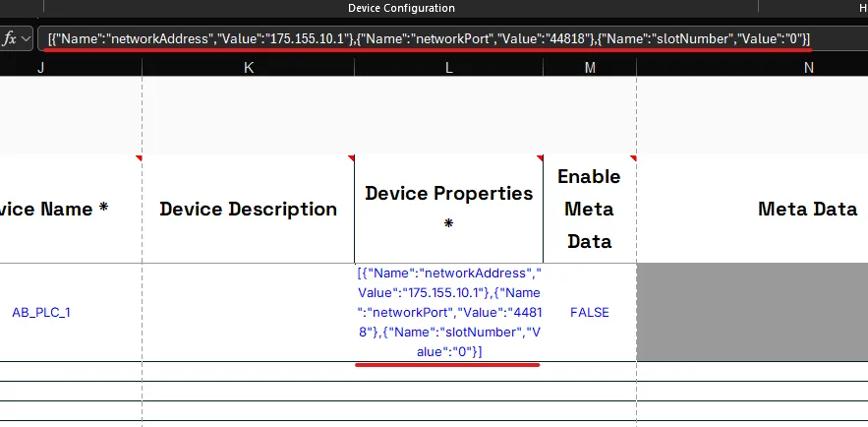
Task: Click into the formula bar input
Action: pyautogui.click(x=452, y=38)
